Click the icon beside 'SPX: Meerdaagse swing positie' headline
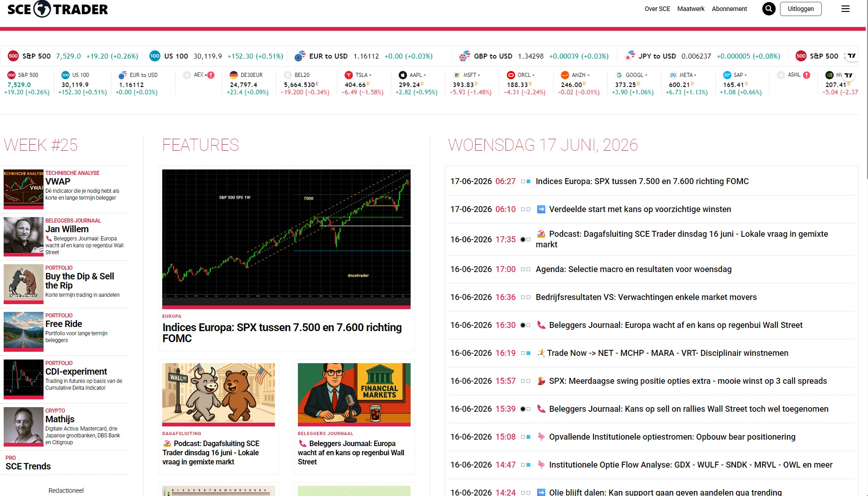868x496 pixels. tap(541, 381)
